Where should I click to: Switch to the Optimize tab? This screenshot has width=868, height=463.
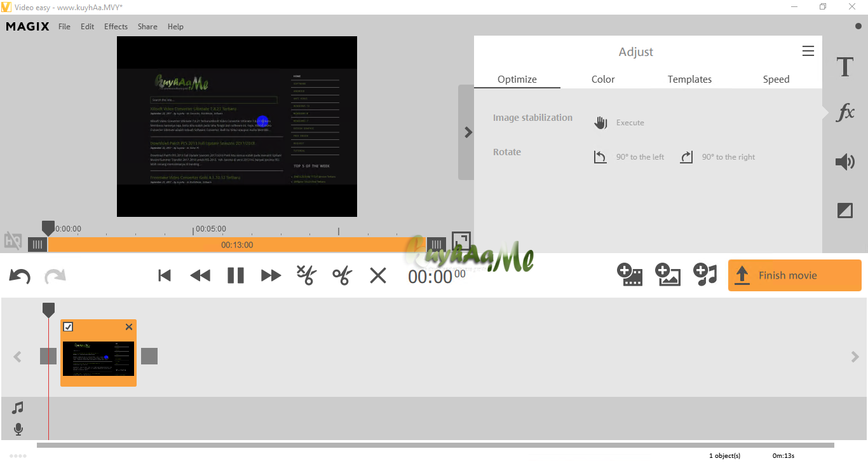pos(517,79)
